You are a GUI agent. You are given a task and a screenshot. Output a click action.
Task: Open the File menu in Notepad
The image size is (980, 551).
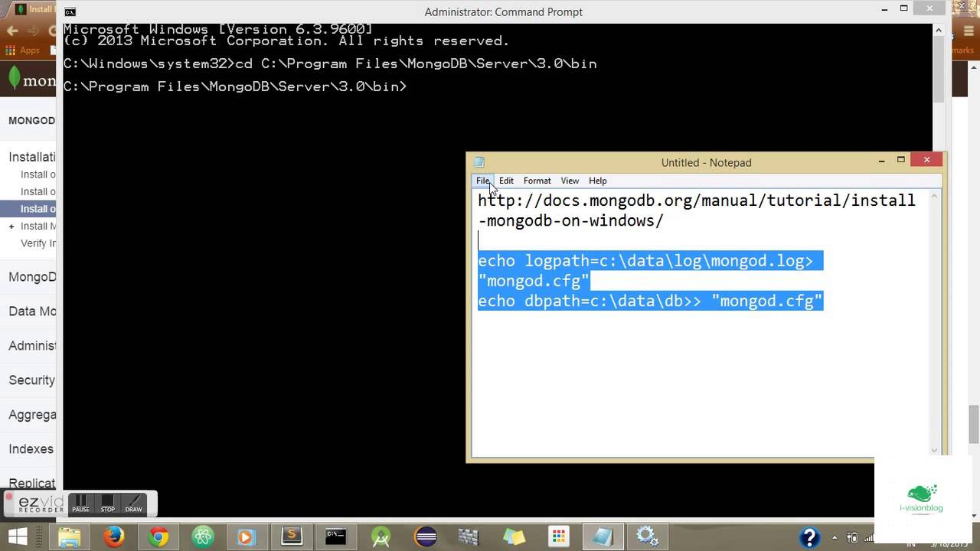tap(482, 181)
